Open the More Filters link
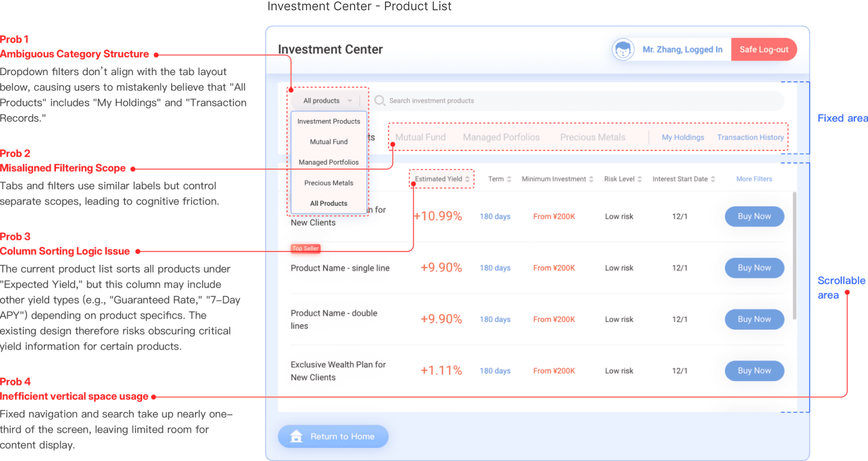 754,179
